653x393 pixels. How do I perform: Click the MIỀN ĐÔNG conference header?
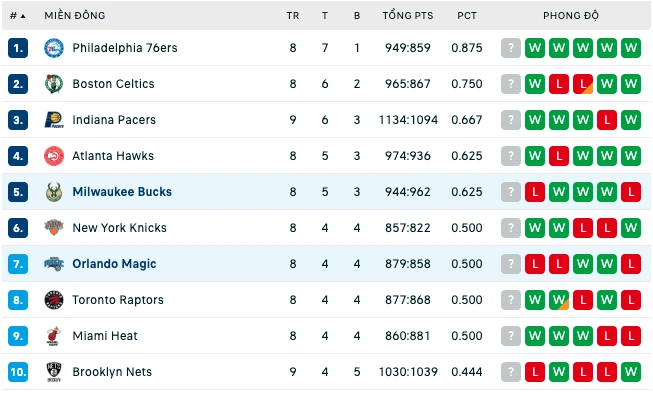[x=75, y=16]
